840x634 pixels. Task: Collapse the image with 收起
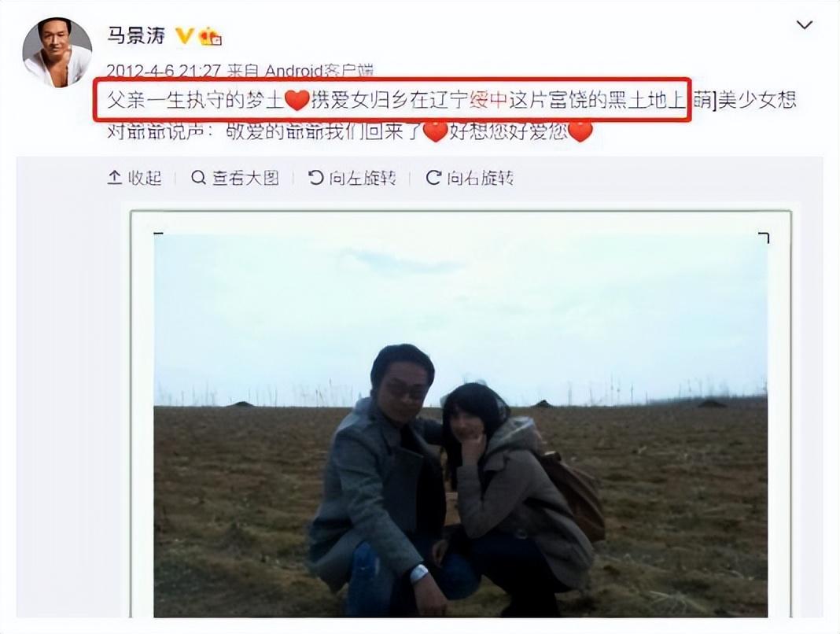click(x=134, y=178)
